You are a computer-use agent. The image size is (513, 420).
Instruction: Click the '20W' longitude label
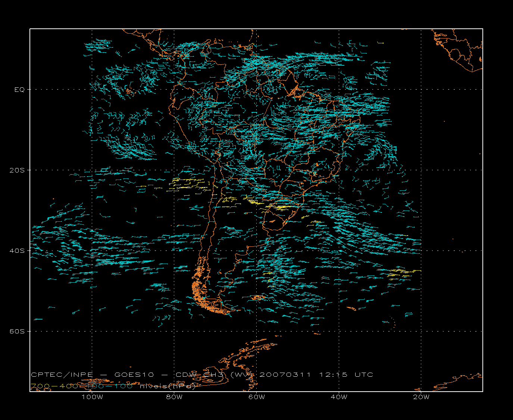point(421,397)
